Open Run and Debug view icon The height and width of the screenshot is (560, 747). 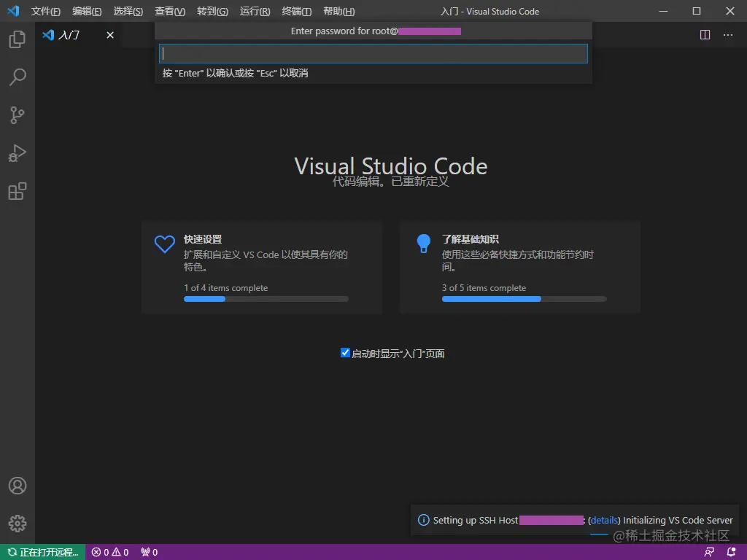pos(18,153)
